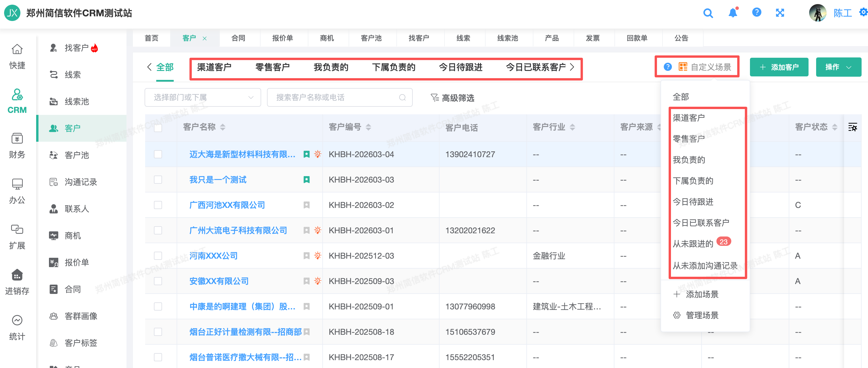
Task: Select 渠道客户 scene tab
Action: pos(214,67)
